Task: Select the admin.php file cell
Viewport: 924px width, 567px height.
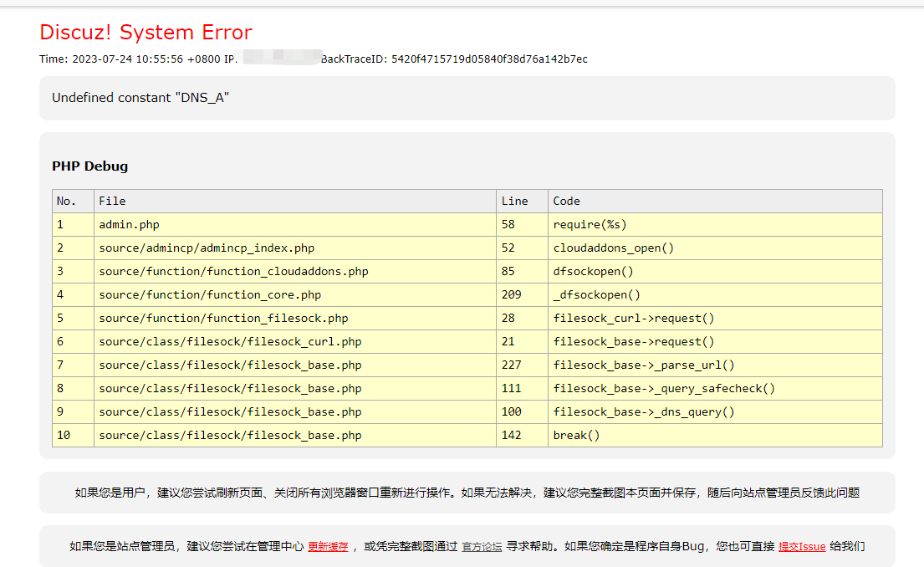Action: 295,225
